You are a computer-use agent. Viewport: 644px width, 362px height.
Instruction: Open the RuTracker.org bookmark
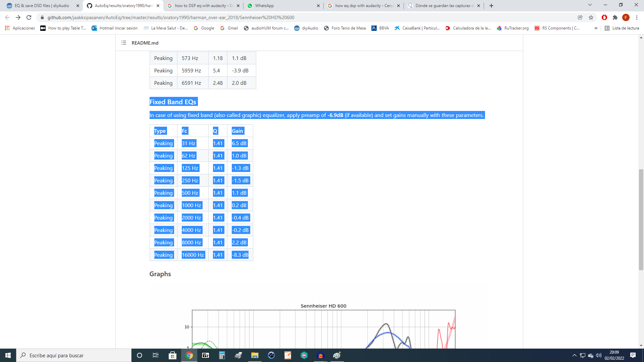point(513,28)
